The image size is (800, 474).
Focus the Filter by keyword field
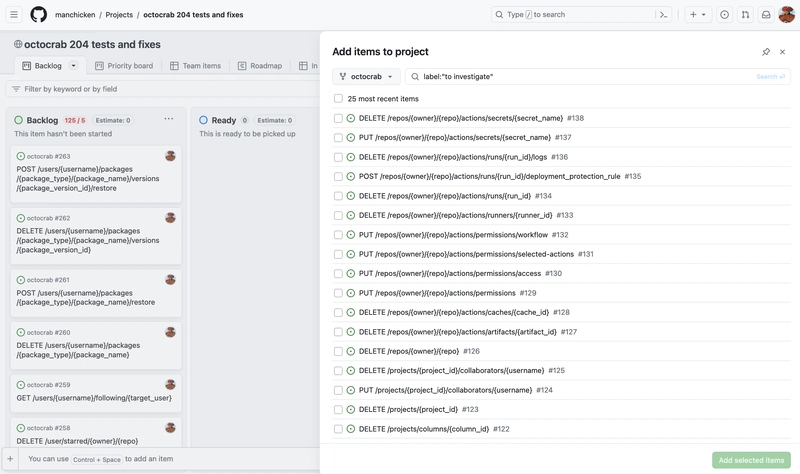(x=162, y=89)
